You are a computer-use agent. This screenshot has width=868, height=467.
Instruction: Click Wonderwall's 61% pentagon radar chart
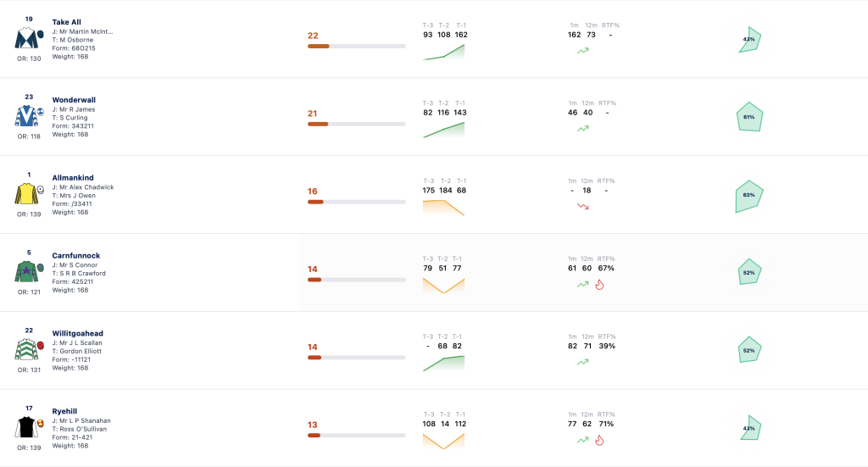(x=749, y=117)
